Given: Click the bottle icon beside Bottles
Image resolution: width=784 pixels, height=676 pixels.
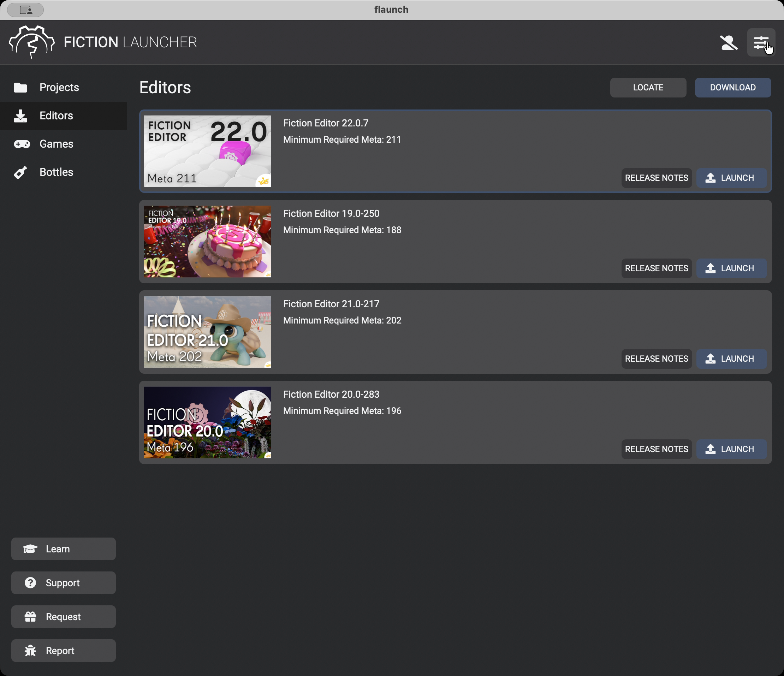Looking at the screenshot, I should pyautogui.click(x=20, y=172).
